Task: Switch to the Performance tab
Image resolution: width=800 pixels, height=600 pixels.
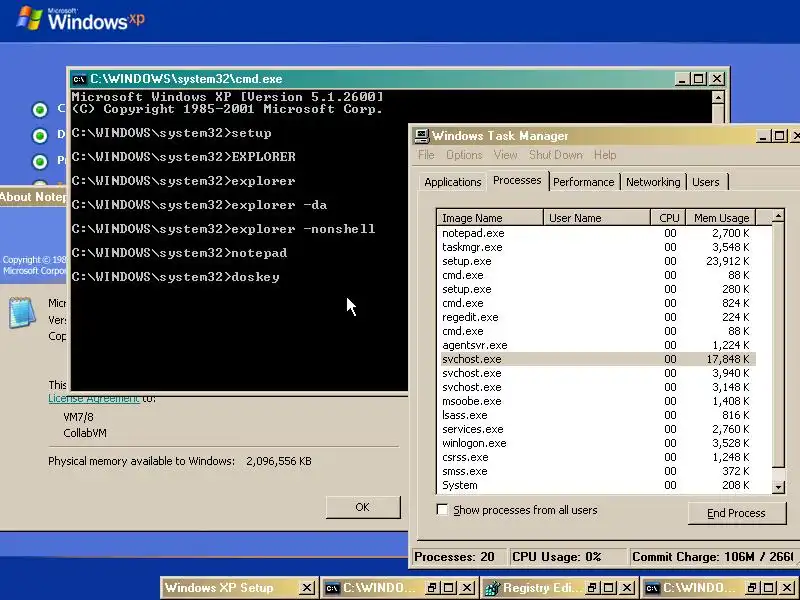Action: click(583, 182)
